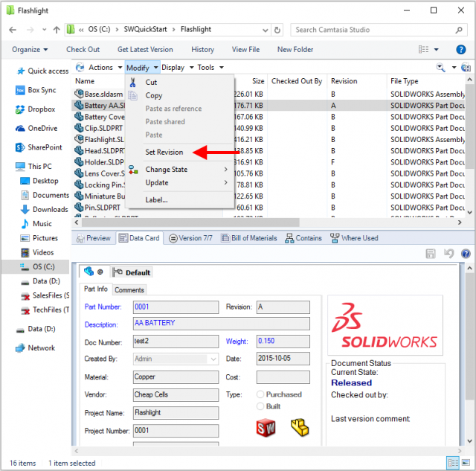Image resolution: width=476 pixels, height=471 pixels.
Task: Click the part icon @ tab on data card
Action: click(x=94, y=272)
